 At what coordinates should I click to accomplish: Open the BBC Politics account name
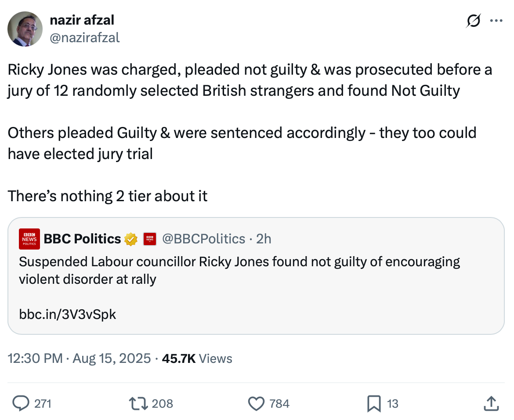click(82, 239)
